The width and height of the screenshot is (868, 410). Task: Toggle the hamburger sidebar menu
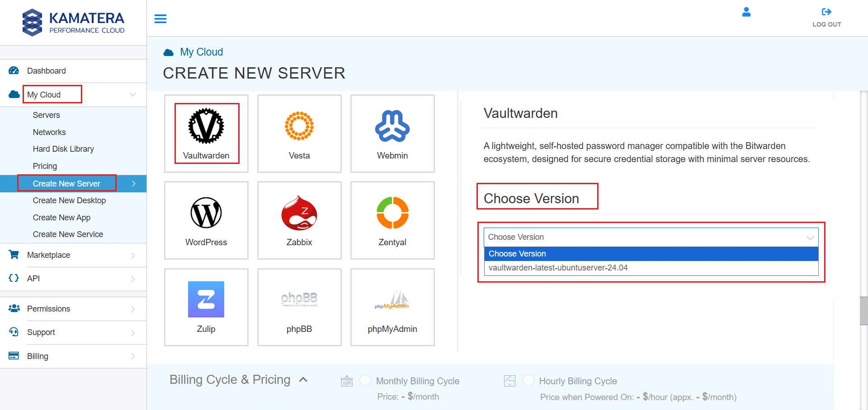click(x=160, y=19)
